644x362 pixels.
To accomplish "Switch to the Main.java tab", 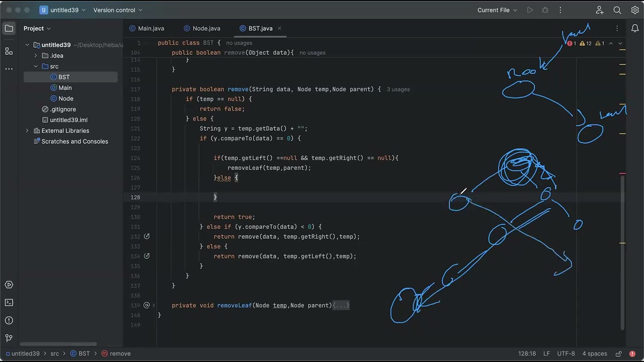I will pyautogui.click(x=147, y=28).
